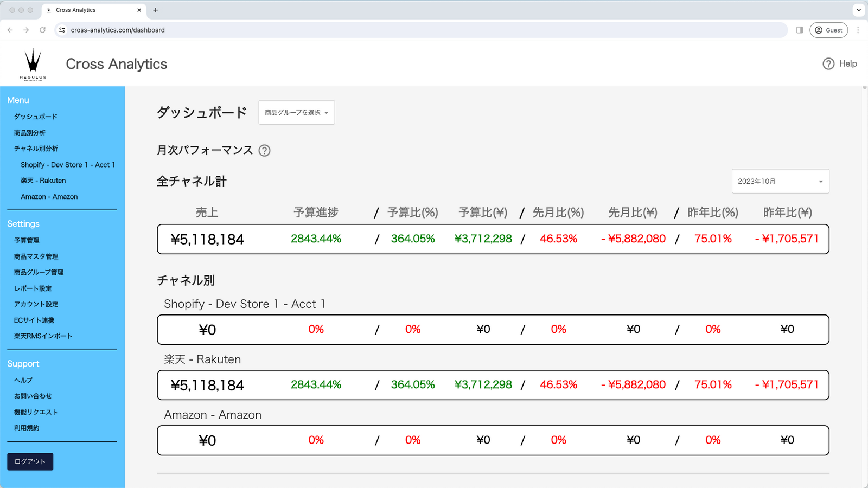Select 商品別分析 in the sidebar menu
The height and width of the screenshot is (488, 868).
(31, 132)
